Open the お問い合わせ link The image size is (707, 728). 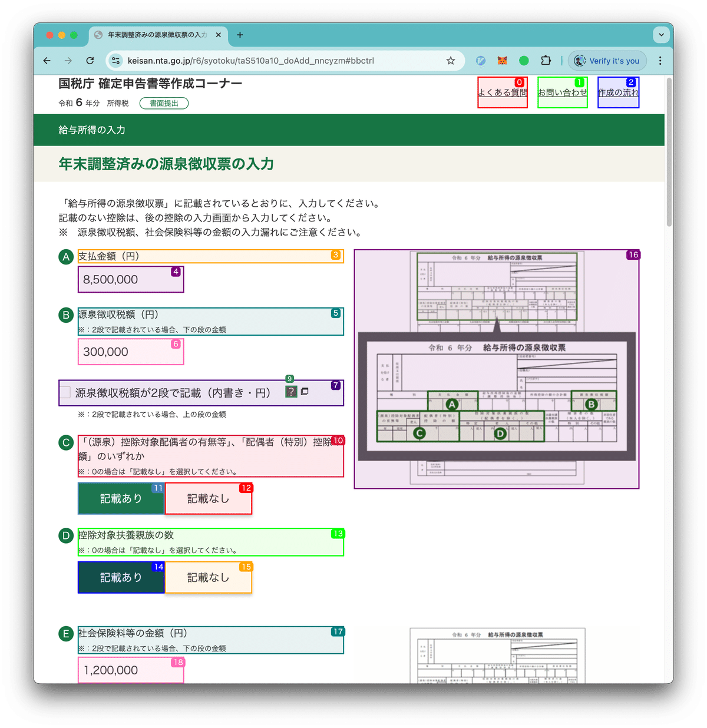tap(563, 92)
